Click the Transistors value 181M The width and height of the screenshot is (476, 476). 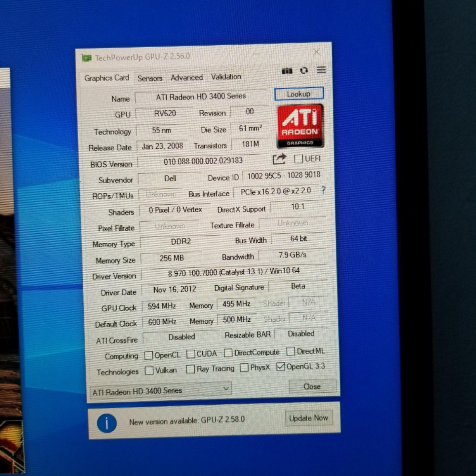[x=250, y=144]
